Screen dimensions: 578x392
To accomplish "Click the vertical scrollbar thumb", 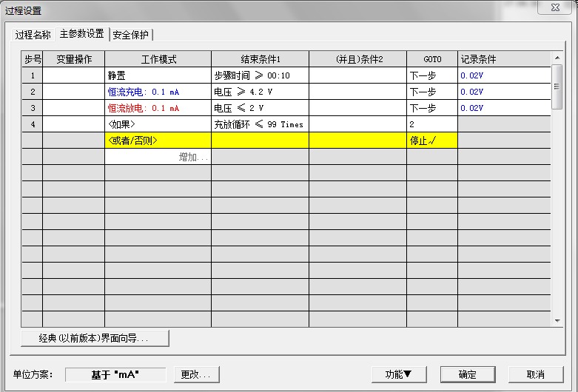I will (x=557, y=87).
